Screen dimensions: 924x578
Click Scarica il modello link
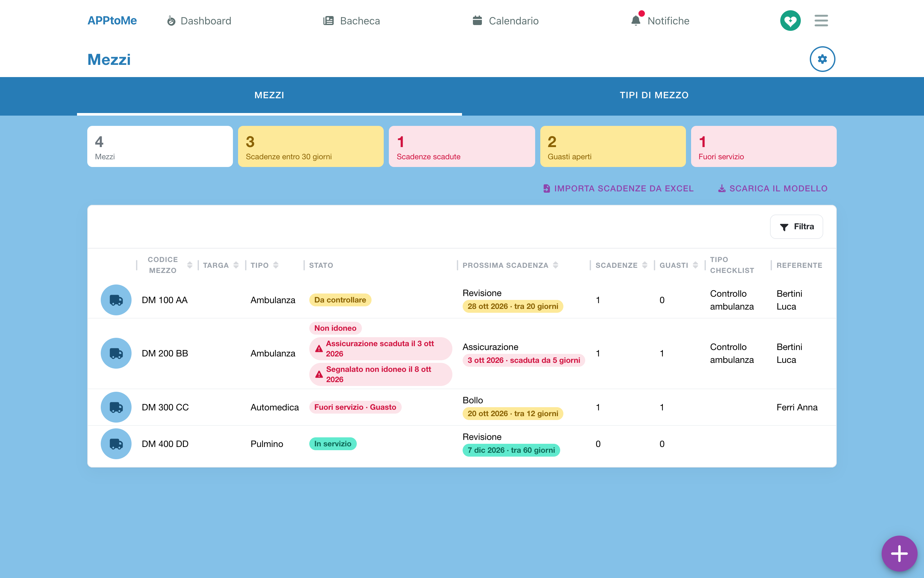(x=773, y=188)
